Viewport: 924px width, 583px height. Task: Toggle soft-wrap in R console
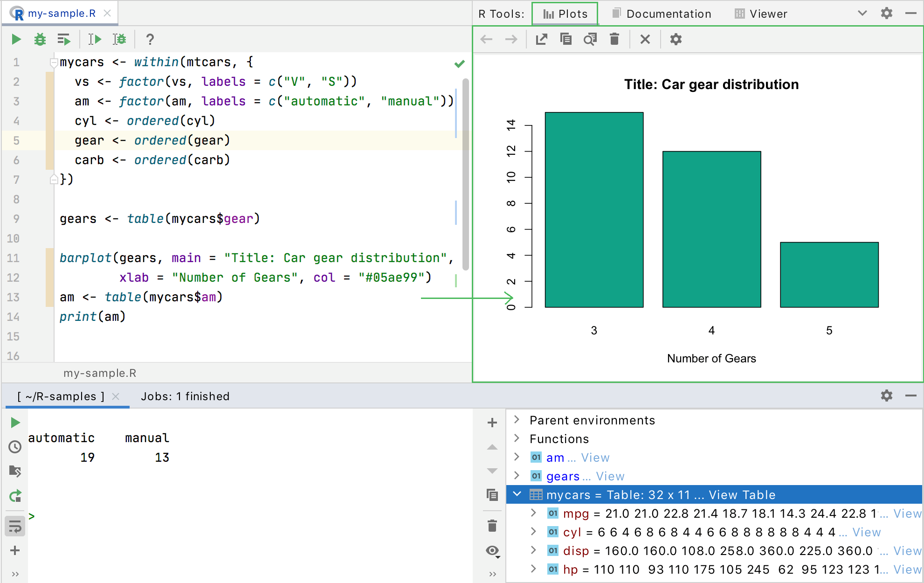tap(15, 527)
